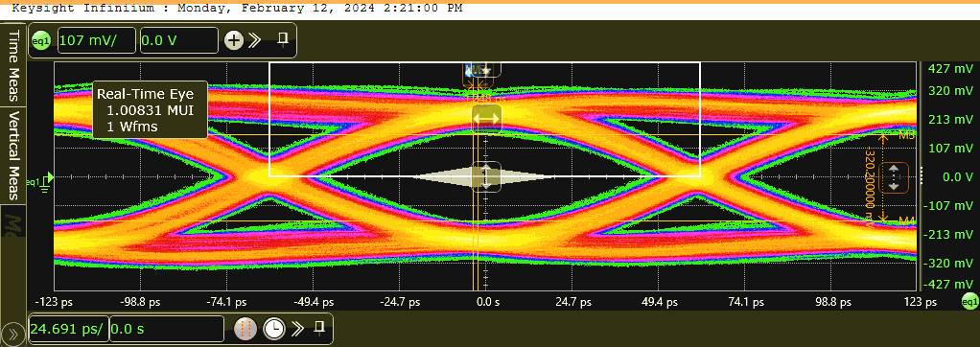Click the plus add-waveform button
980x347 pixels.
click(234, 41)
